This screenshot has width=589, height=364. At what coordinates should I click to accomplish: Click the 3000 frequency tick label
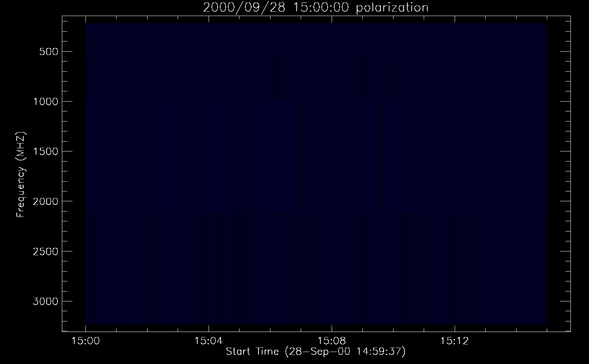point(45,301)
